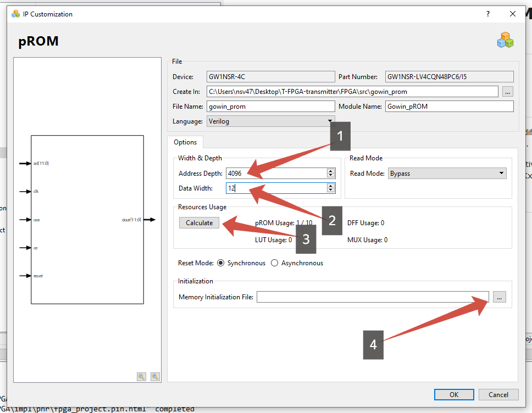The height and width of the screenshot is (413, 532).
Task: Click the oce port label
Action: pos(37,220)
